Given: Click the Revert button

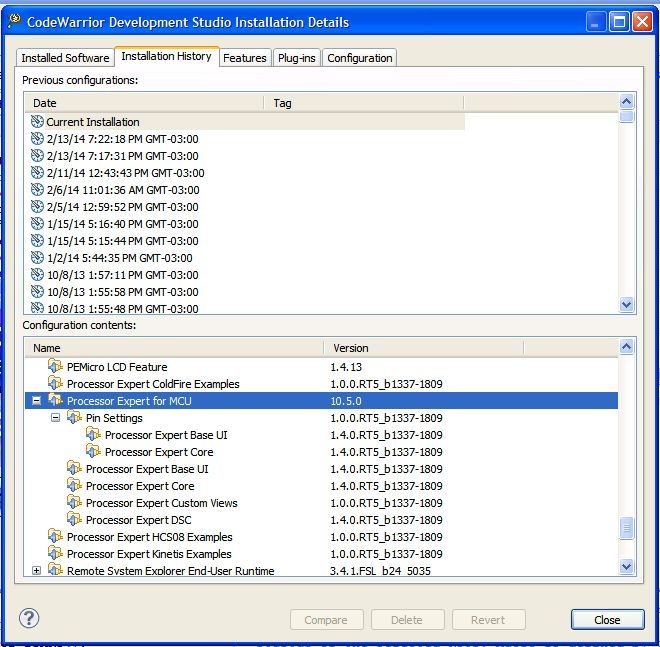Looking at the screenshot, I should (x=488, y=620).
